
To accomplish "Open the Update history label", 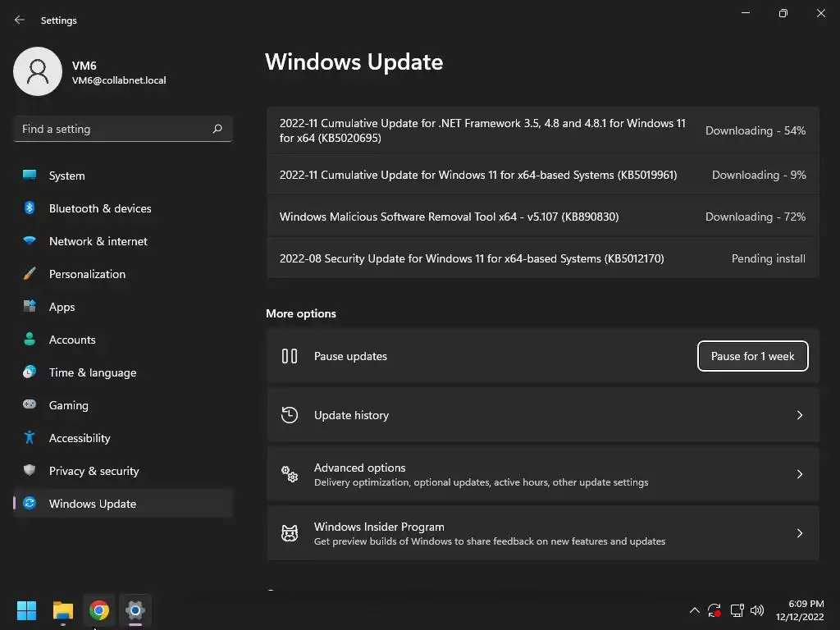I will click(x=351, y=415).
